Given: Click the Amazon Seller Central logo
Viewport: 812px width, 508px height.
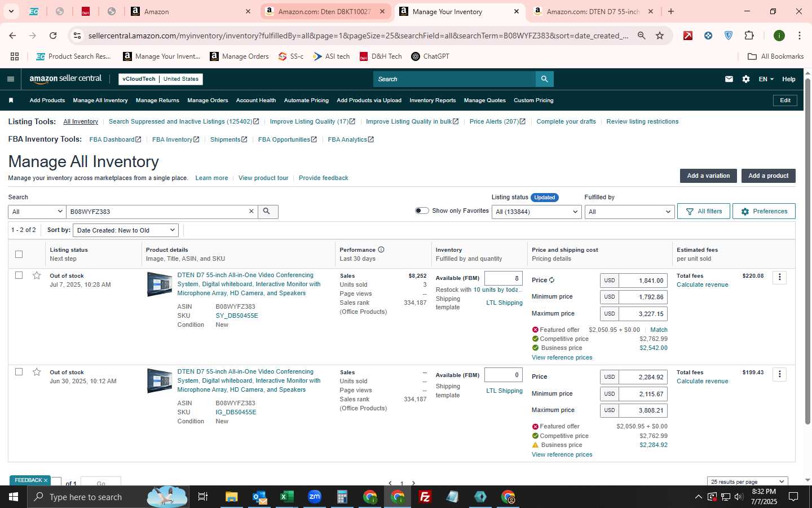Looking at the screenshot, I should (65, 79).
